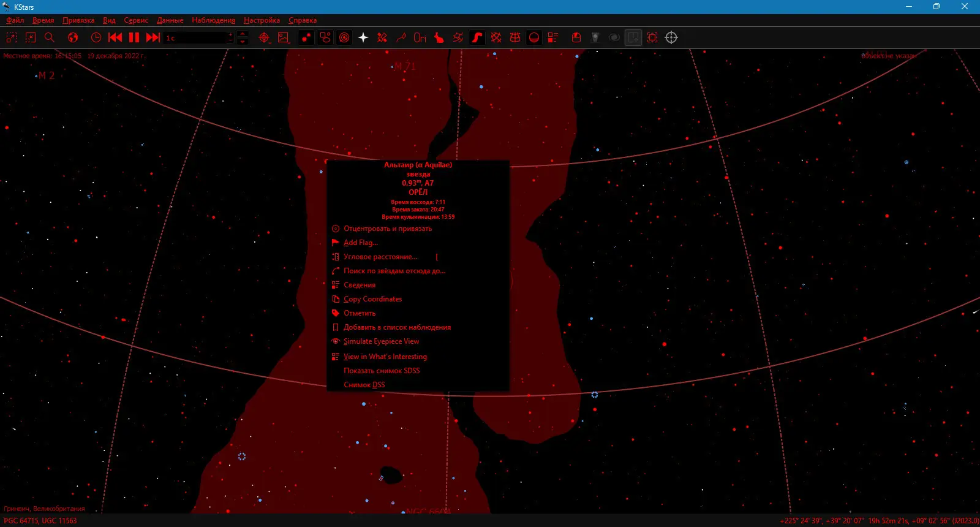Select Поиск по звёздам отсюда до...
980x527 pixels.
418,271
